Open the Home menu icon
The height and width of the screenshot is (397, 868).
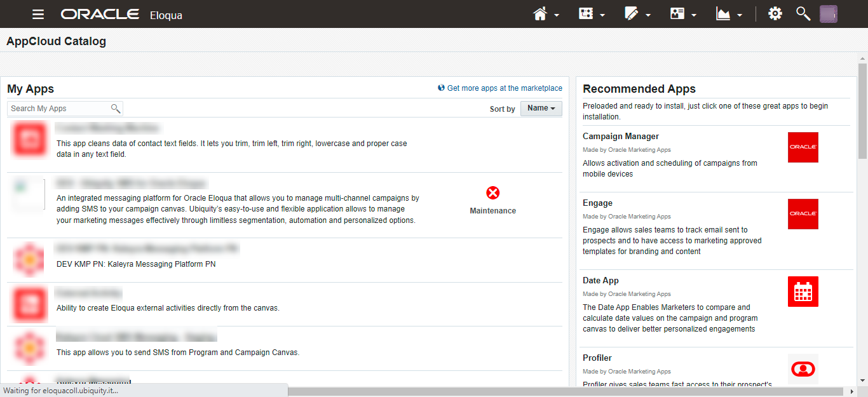click(x=540, y=14)
